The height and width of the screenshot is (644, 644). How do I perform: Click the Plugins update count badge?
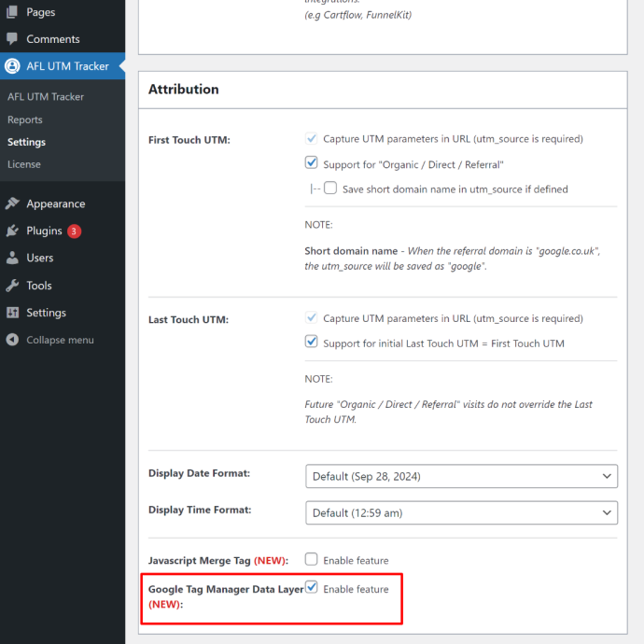pos(74,231)
